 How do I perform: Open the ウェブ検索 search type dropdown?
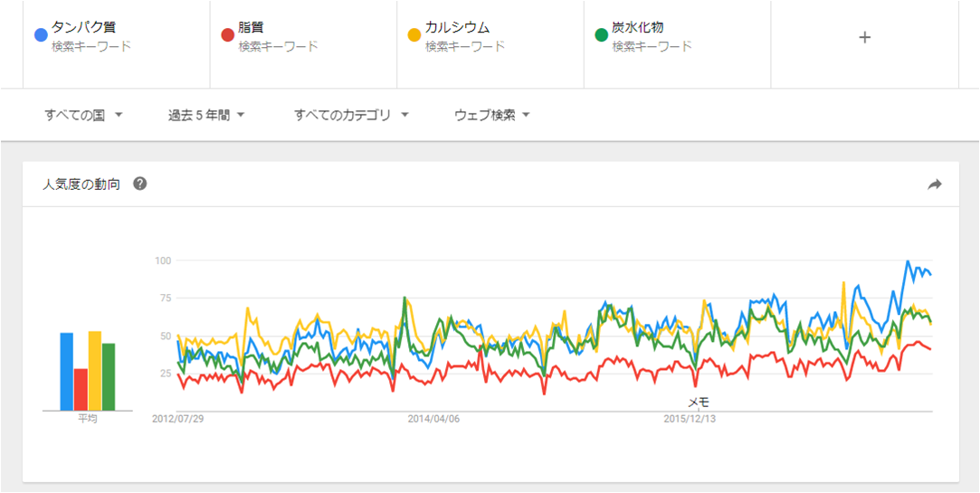pos(491,115)
